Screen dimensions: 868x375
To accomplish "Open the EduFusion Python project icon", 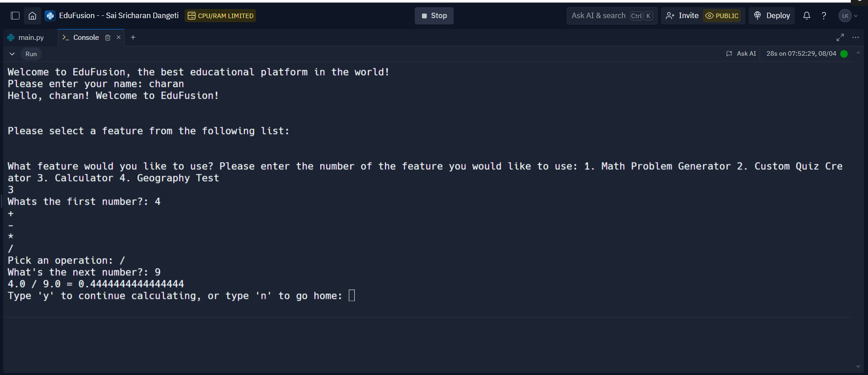I will 50,16.
